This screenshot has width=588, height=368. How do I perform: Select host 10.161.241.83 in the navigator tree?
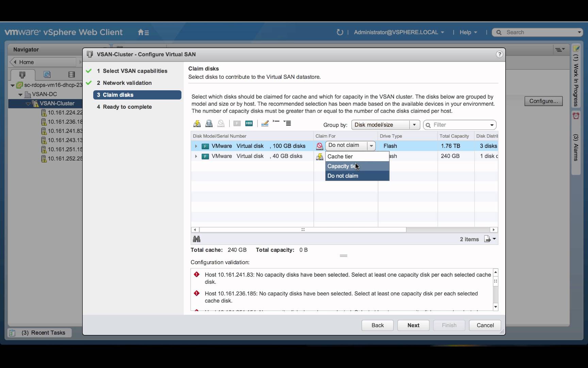click(x=62, y=131)
